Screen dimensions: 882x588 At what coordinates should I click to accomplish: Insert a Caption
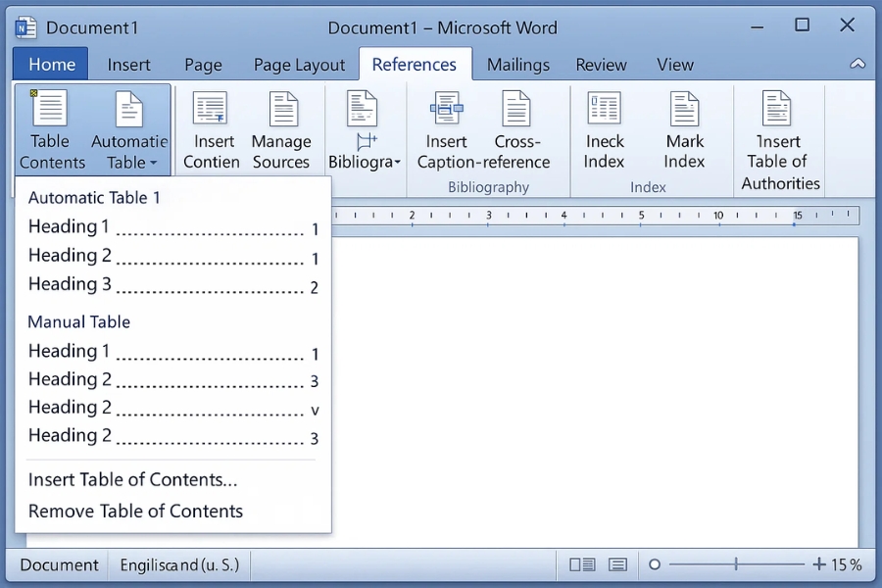click(x=446, y=127)
